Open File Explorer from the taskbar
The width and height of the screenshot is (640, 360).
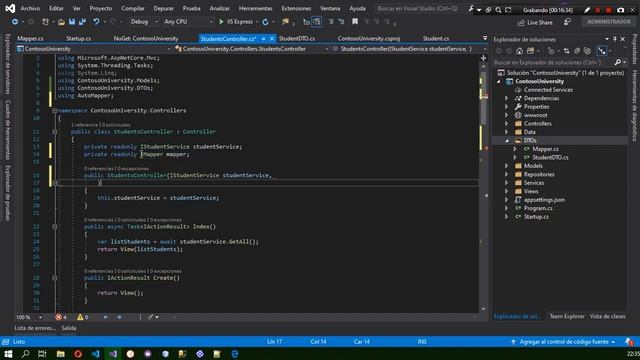(x=60, y=354)
